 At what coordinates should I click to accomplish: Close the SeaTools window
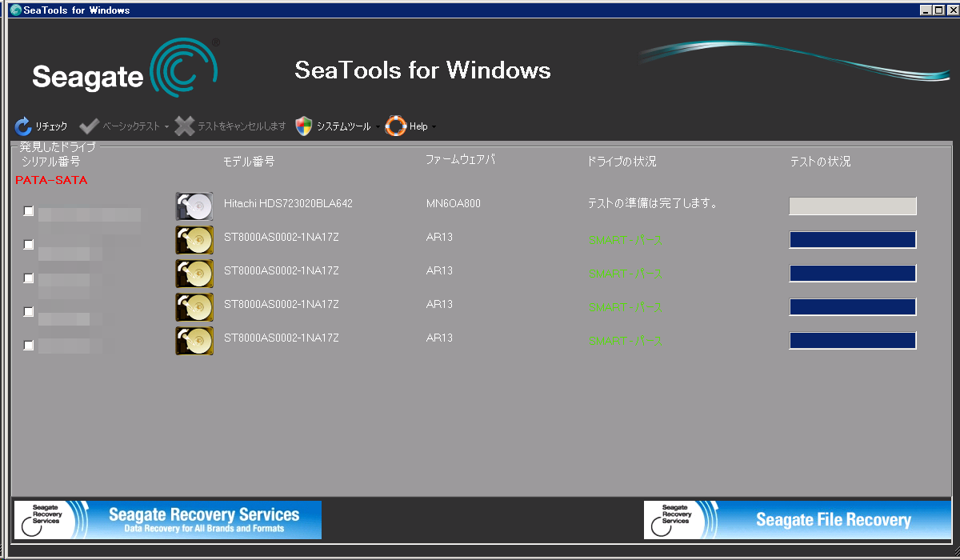(951, 10)
